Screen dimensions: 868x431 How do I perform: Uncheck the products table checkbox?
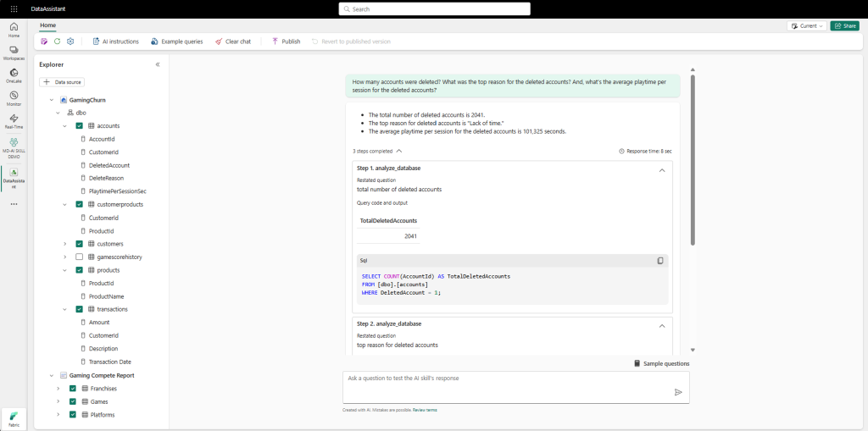pyautogui.click(x=79, y=270)
